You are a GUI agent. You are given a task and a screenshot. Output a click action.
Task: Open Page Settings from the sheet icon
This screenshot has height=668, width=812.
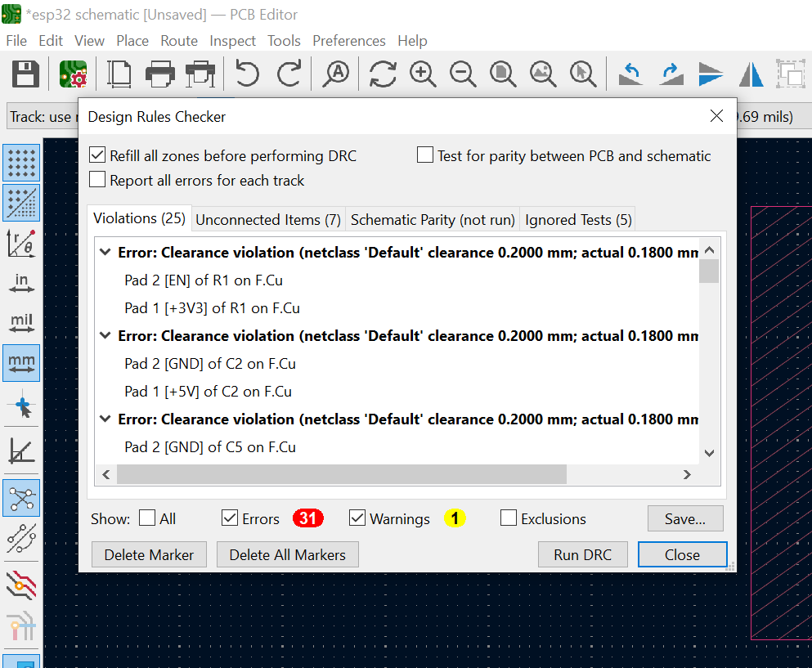coord(119,74)
